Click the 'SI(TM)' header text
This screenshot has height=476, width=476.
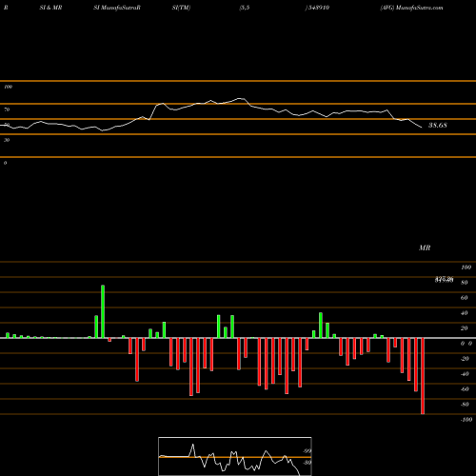click(x=181, y=8)
